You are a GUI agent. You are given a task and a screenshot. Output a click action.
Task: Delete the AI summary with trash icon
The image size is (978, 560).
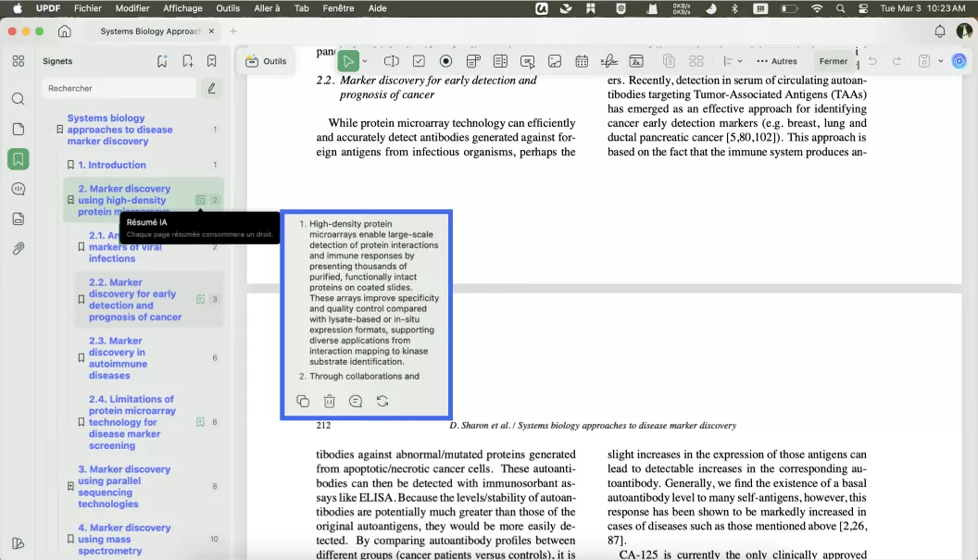(x=330, y=401)
